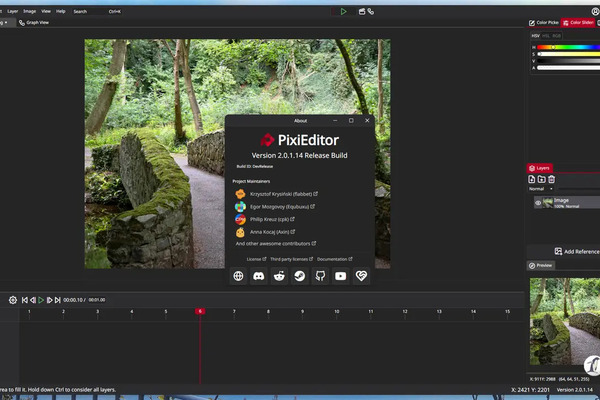The width and height of the screenshot is (600, 400).
Task: Click the green run play button in title bar
Action: pos(344,11)
